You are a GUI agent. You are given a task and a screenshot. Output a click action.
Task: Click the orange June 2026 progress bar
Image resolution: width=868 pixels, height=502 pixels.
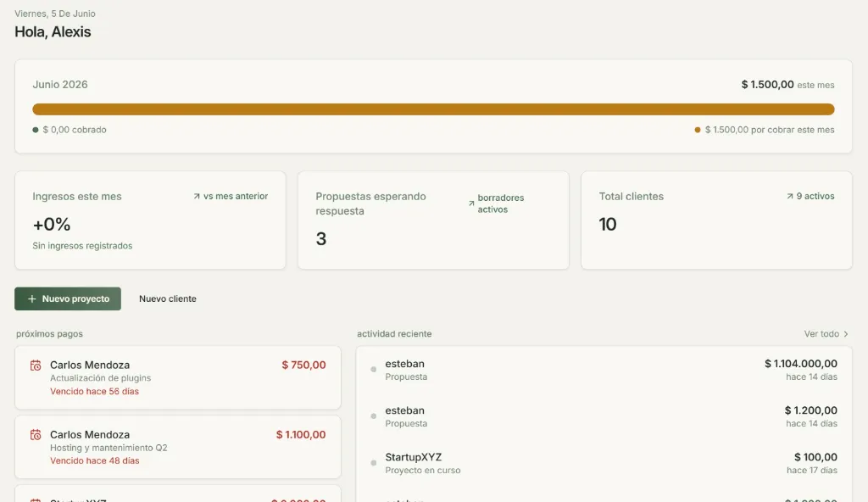tap(433, 109)
